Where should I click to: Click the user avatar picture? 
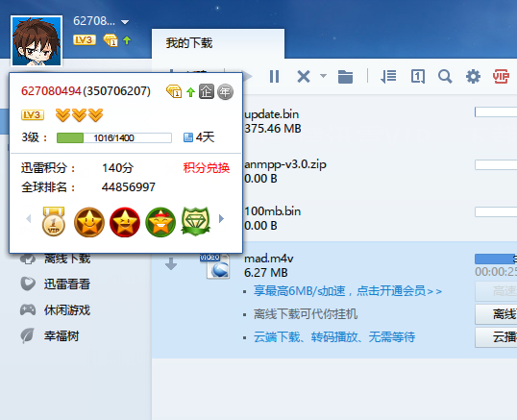37,41
